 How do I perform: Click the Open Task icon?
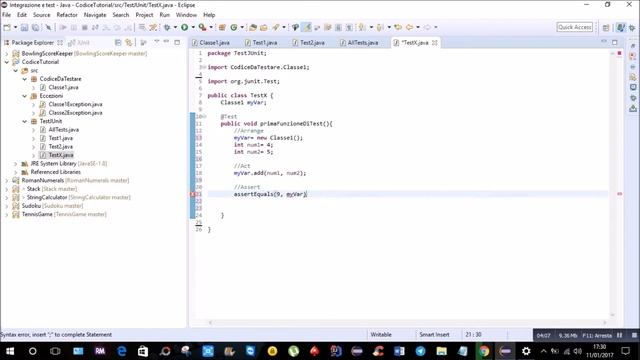264,27
